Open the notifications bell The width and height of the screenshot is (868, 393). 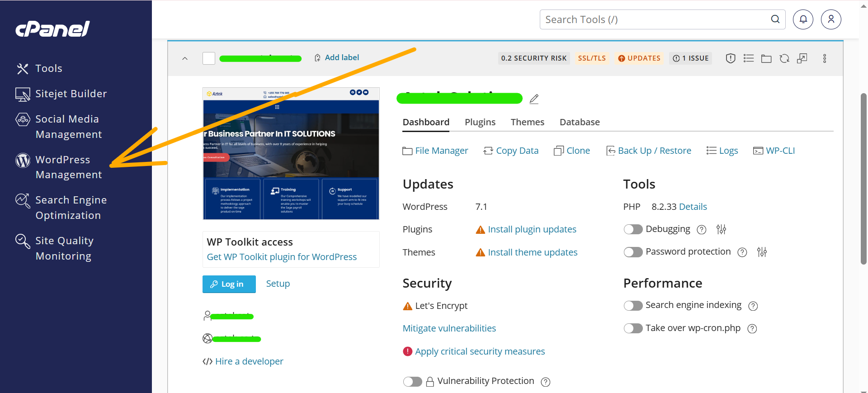tap(803, 19)
